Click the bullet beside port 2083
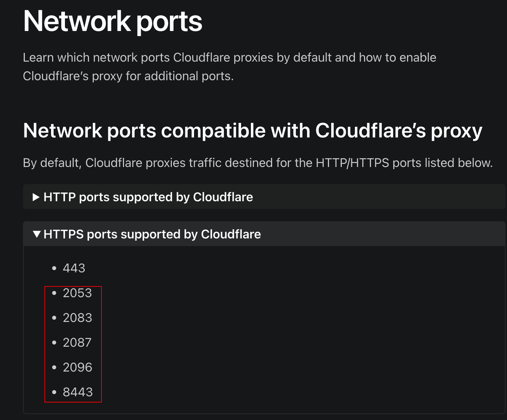The width and height of the screenshot is (507, 420). (x=54, y=318)
